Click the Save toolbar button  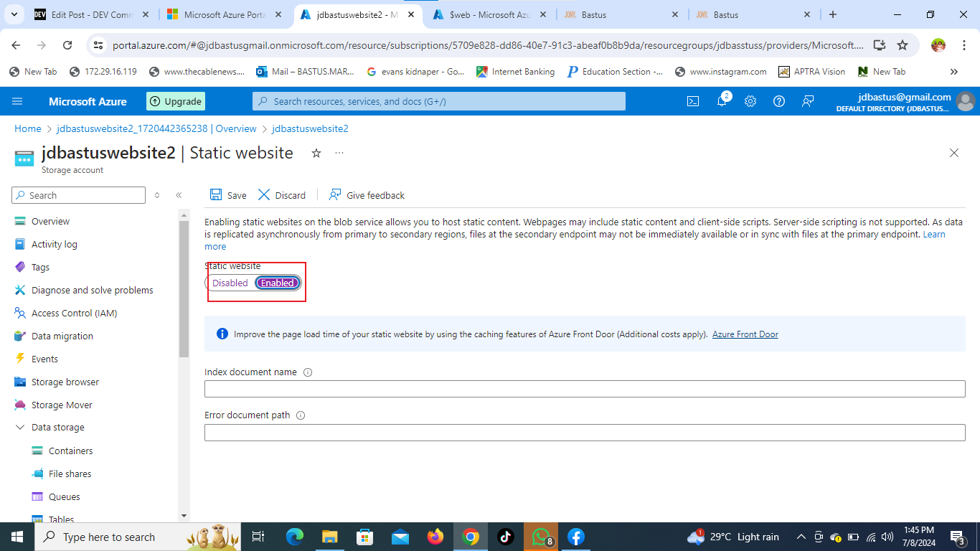pyautogui.click(x=228, y=195)
